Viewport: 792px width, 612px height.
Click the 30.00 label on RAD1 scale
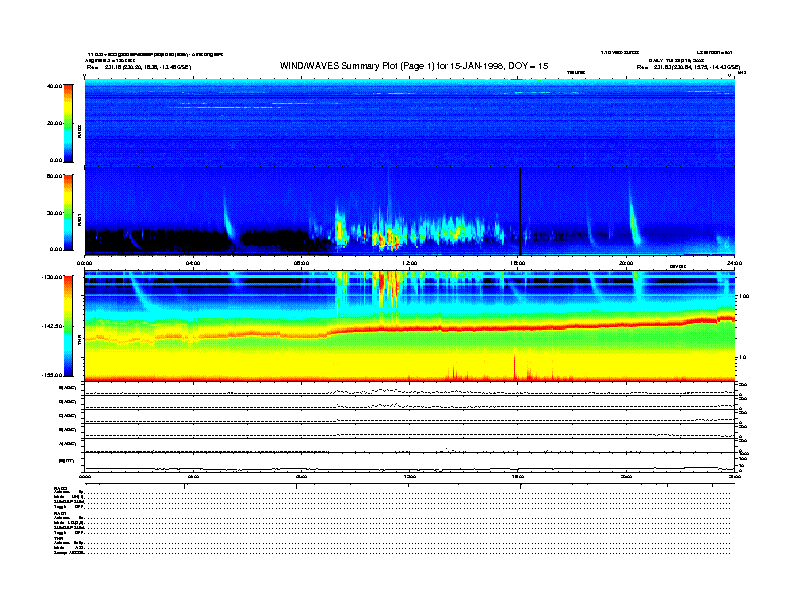pyautogui.click(x=54, y=213)
